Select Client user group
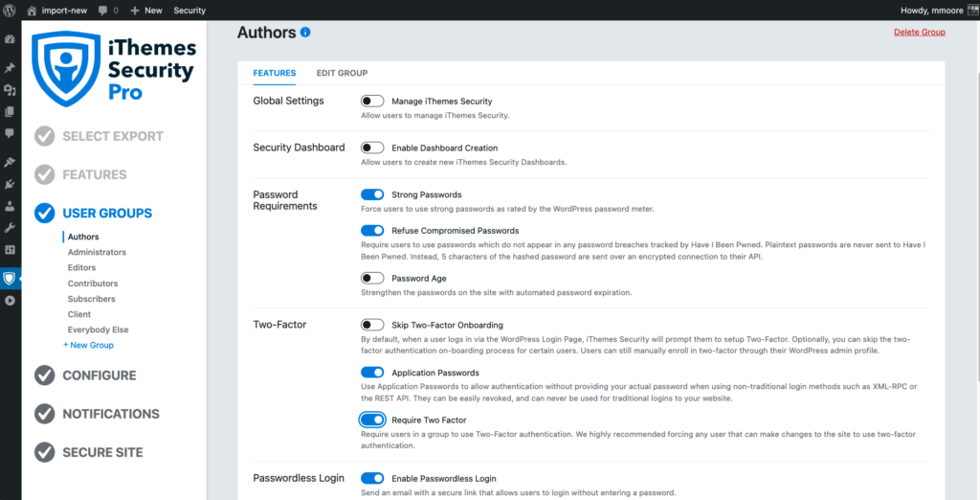This screenshot has width=980, height=500. click(x=79, y=314)
